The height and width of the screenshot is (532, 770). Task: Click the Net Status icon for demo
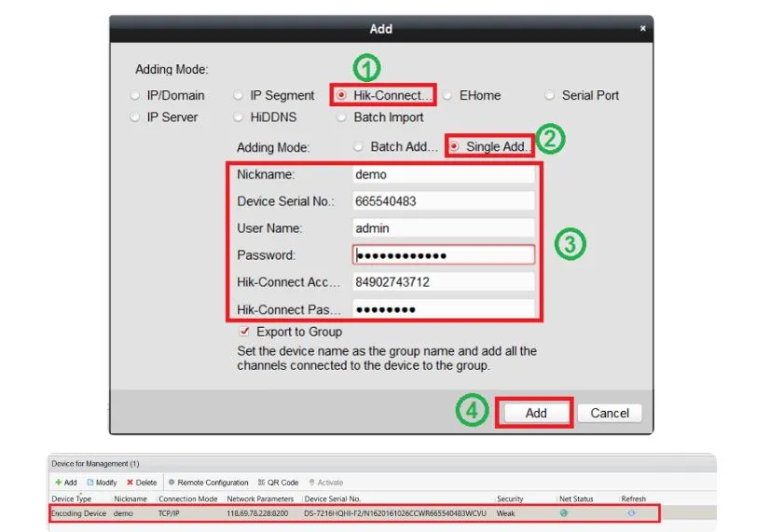(x=564, y=512)
